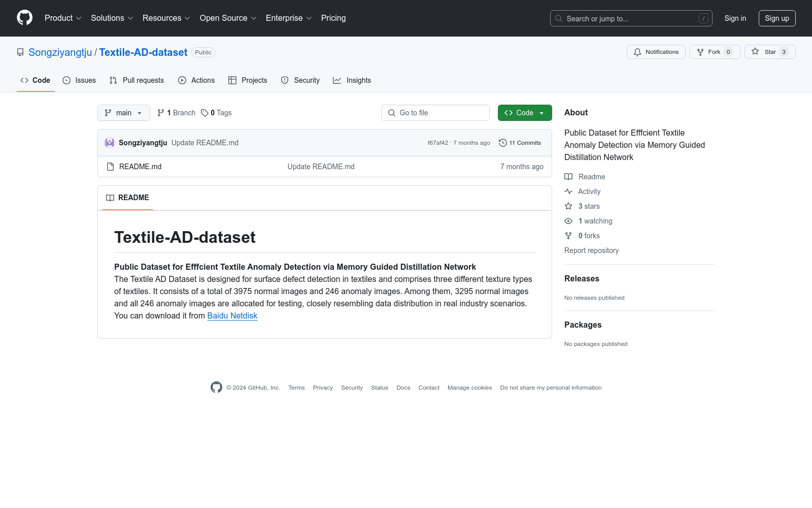Click the Releases heading link
The image size is (812, 508).
coord(582,278)
